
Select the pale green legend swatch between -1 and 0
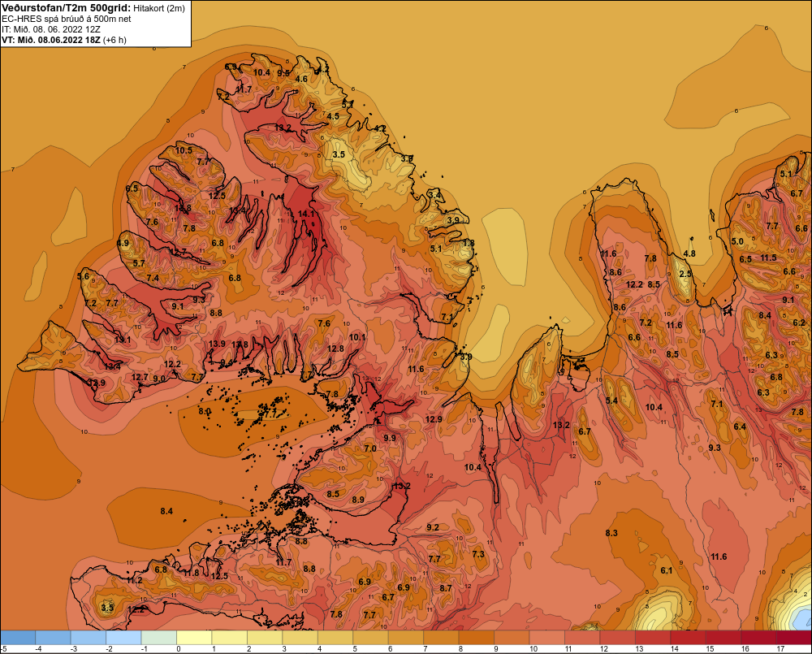[x=159, y=637]
